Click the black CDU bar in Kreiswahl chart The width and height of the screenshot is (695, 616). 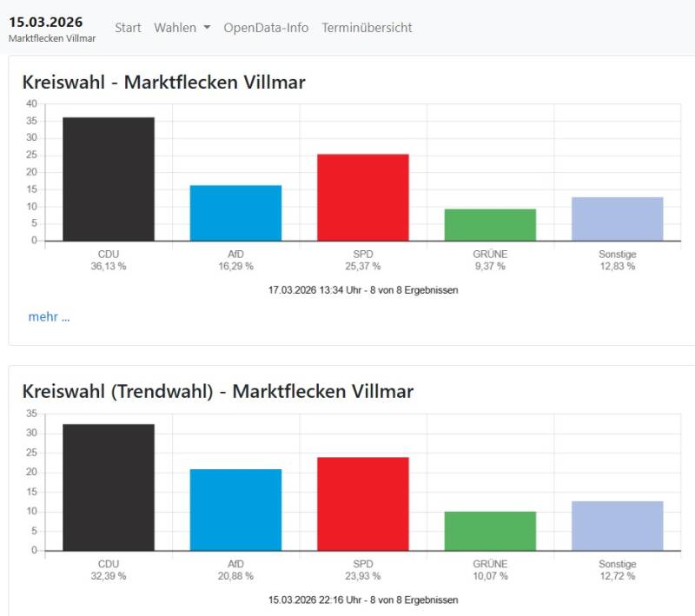coord(109,179)
